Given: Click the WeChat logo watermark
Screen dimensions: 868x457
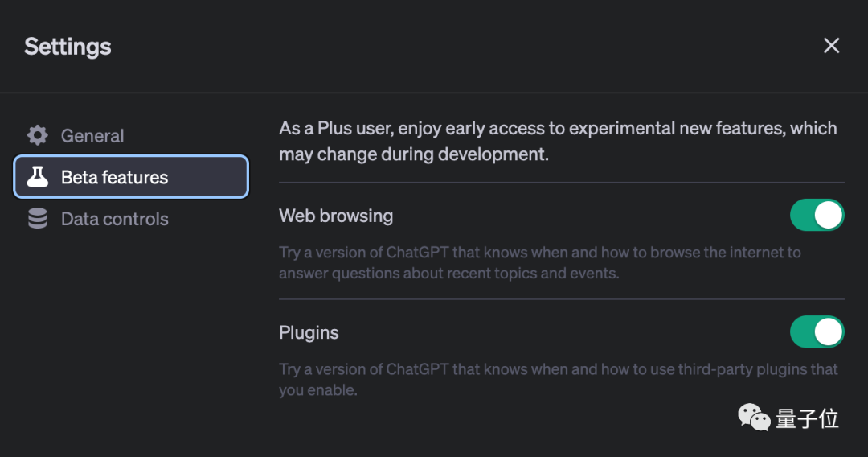Looking at the screenshot, I should 754,418.
